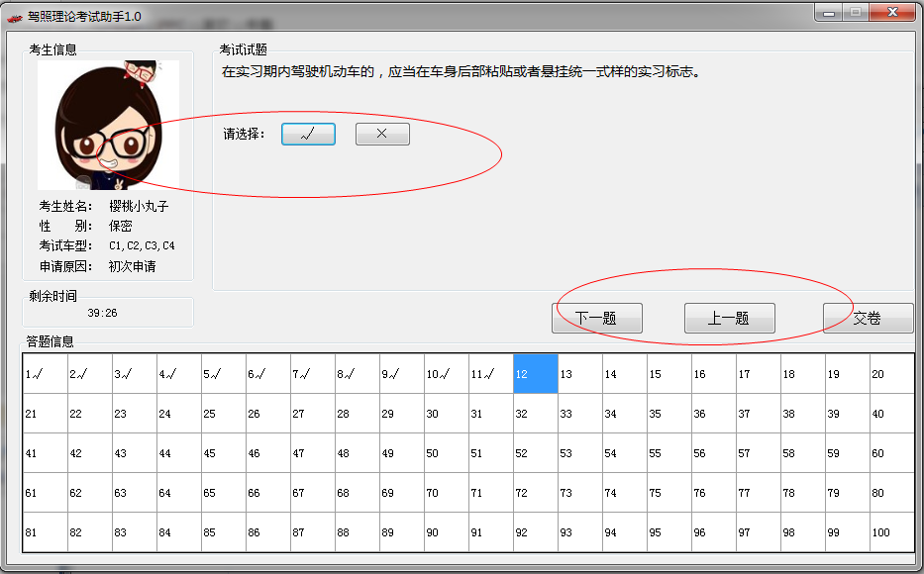
Task: Go to next question with 下一题
Action: [x=597, y=319]
